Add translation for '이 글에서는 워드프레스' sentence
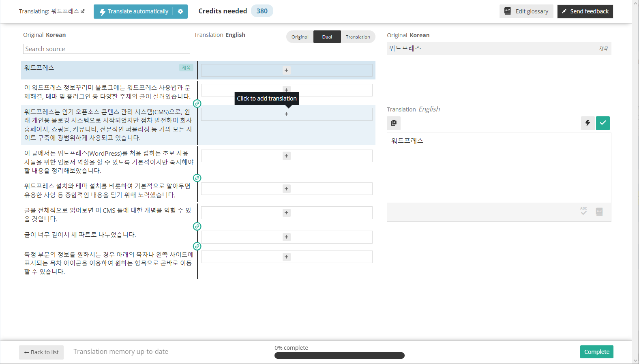Image resolution: width=639 pixels, height=364 pixels. tap(287, 156)
